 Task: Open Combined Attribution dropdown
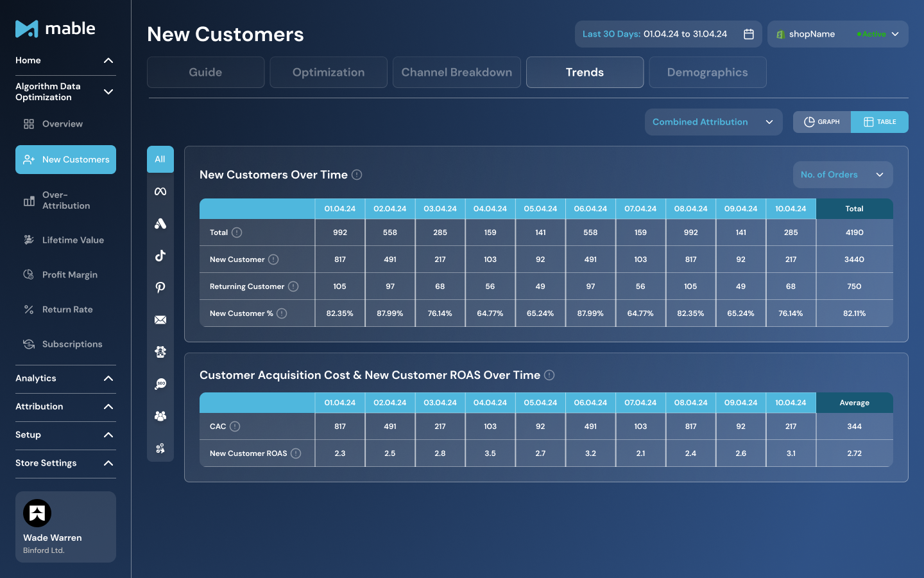714,122
